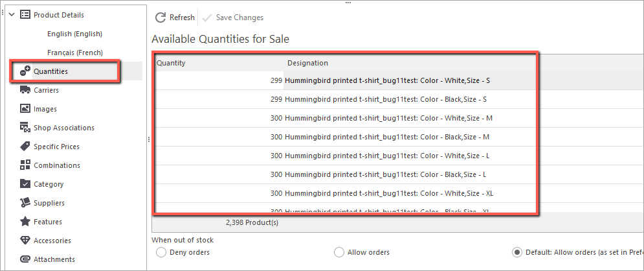Open the Suppliers section

[x=49, y=203]
